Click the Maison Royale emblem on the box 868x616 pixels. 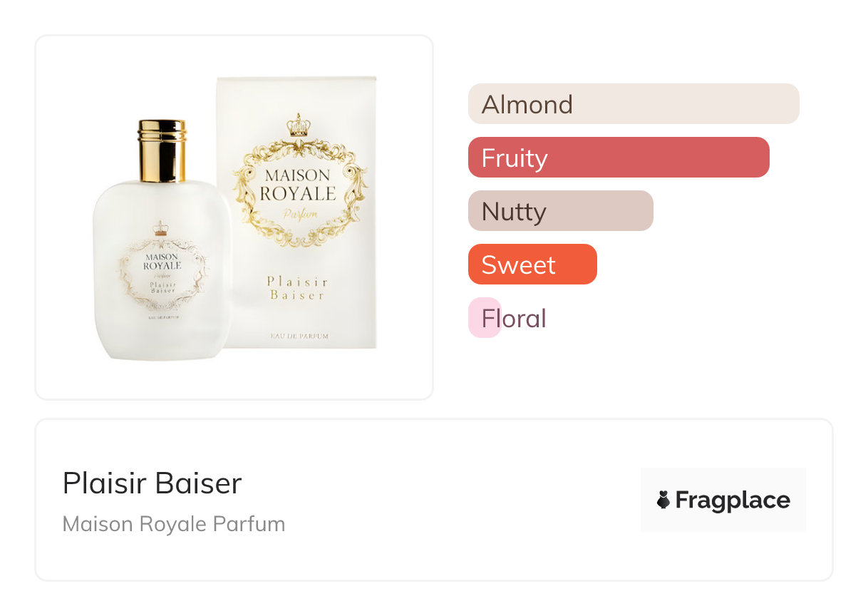coord(299,186)
